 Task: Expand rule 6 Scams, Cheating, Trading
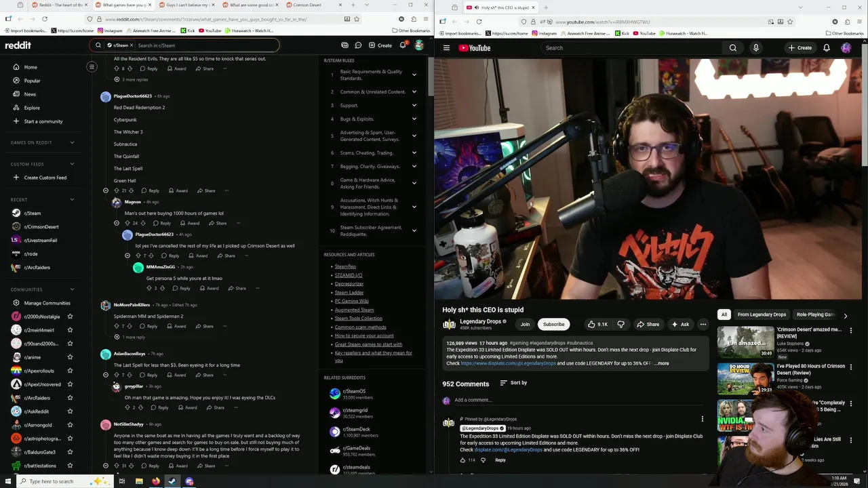pos(414,152)
